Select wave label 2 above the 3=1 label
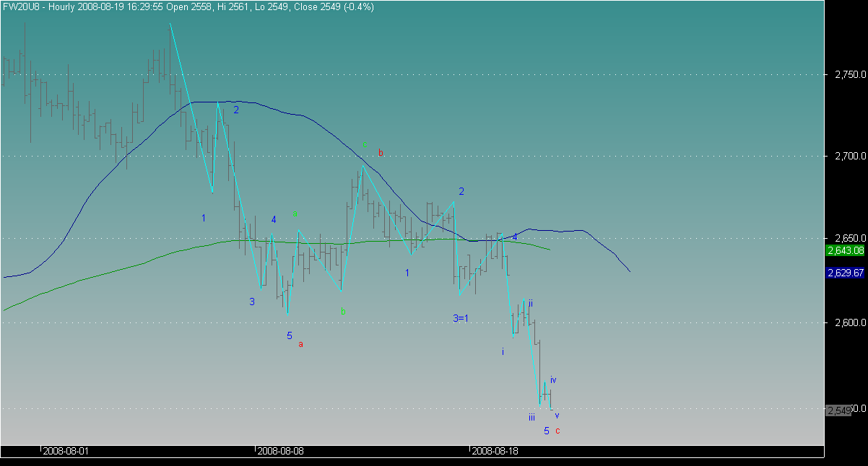Viewport: 868px width, 466px height. [x=461, y=191]
